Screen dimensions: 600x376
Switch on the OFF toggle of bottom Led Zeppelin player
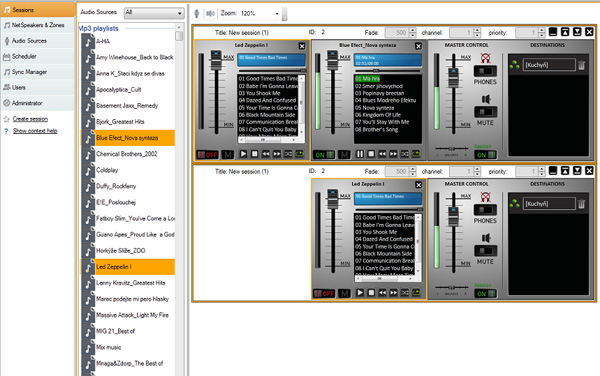(324, 293)
